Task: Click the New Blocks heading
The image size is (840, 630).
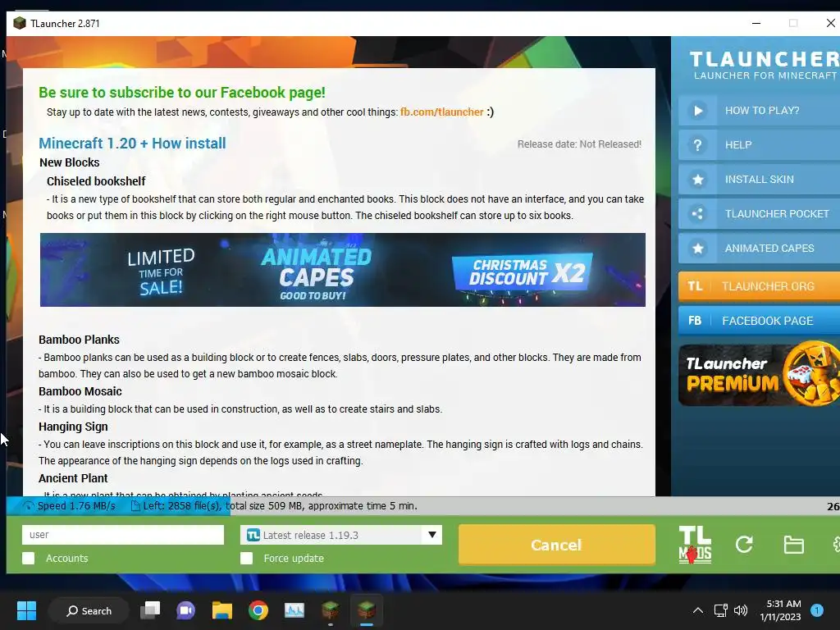Action: pyautogui.click(x=69, y=162)
